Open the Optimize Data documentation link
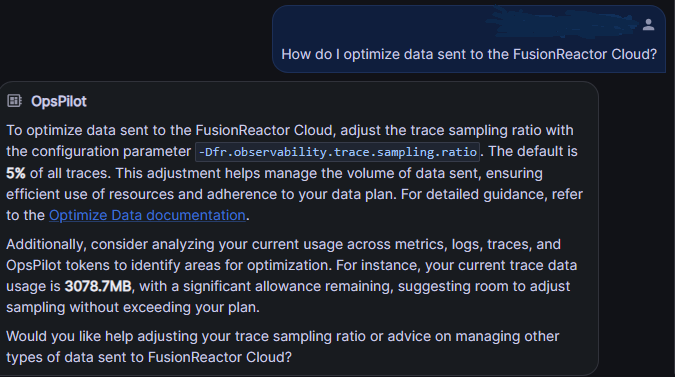Viewport: 675px width, 377px height. coord(147,215)
